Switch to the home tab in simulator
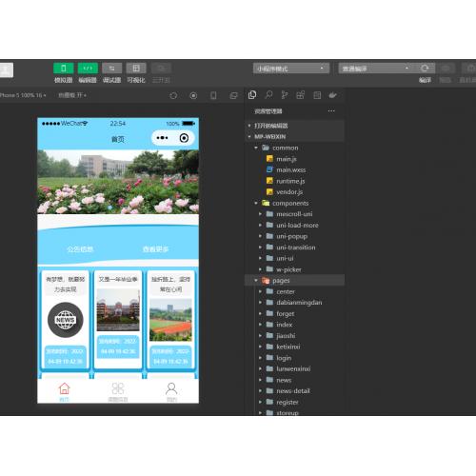Image resolution: width=476 pixels, height=476 pixels. [64, 391]
